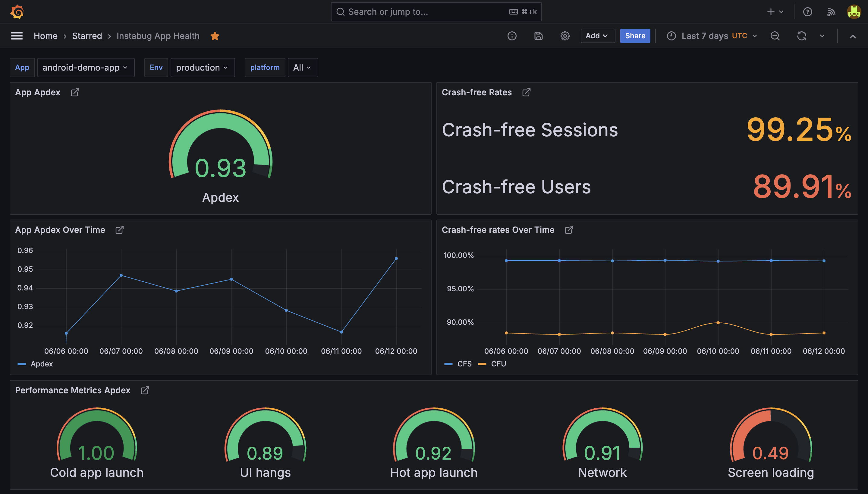Open the help question mark icon
The width and height of the screenshot is (868, 494).
coord(808,12)
